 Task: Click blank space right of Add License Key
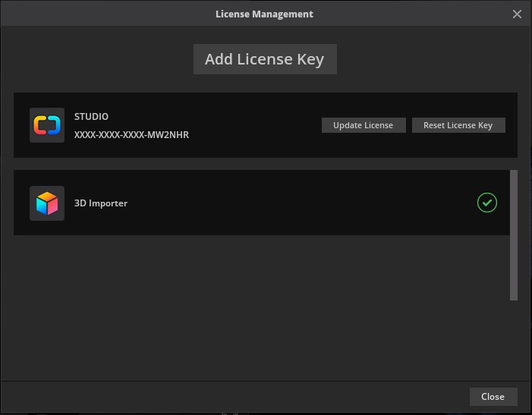click(425, 59)
